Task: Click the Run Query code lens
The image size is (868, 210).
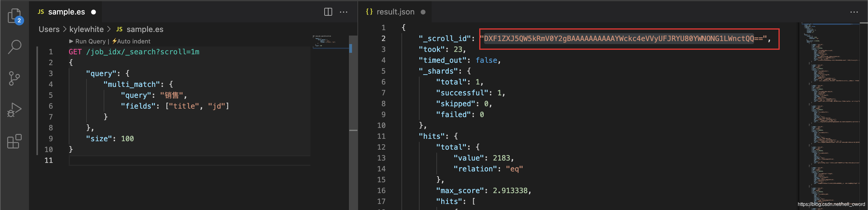Action: click(87, 41)
